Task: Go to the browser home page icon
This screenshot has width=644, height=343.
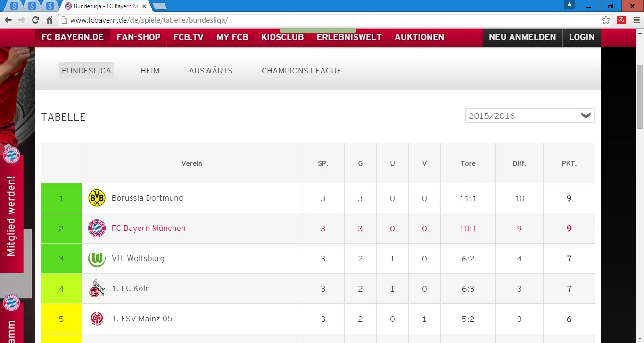Action: [49, 20]
